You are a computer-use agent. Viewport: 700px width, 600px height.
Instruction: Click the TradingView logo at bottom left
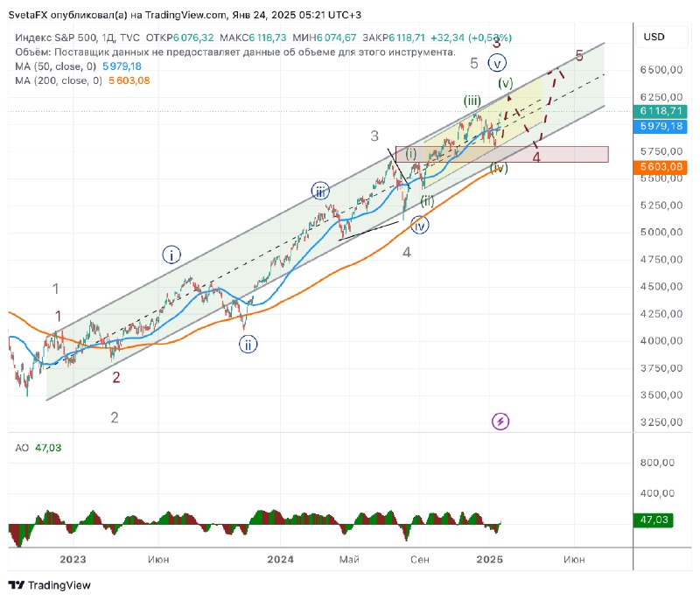[50, 585]
